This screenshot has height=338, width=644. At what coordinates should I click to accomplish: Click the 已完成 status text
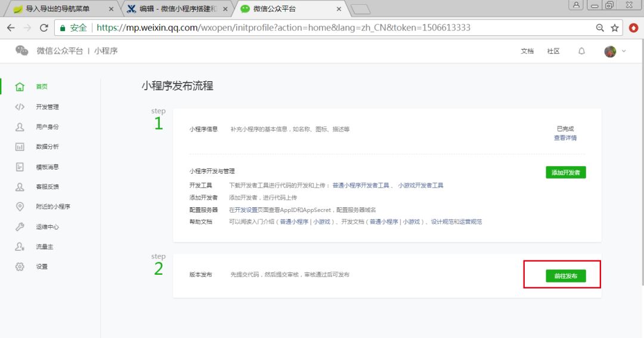pos(565,129)
